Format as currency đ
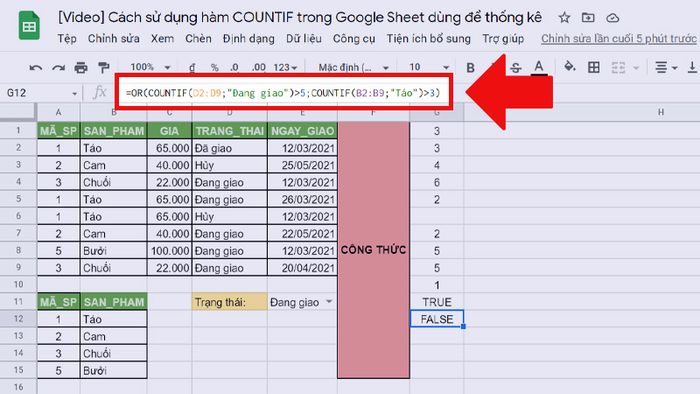The width and height of the screenshot is (700, 394). click(192, 67)
